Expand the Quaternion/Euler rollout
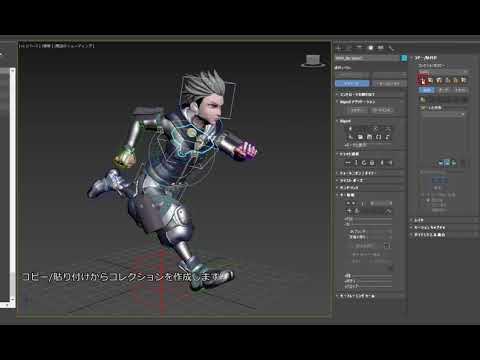 (369, 173)
